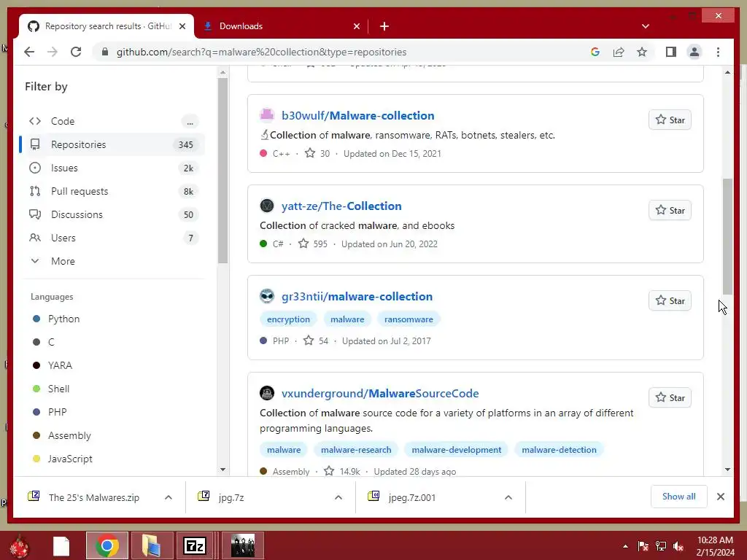Star the yatt-ze/The-Collection repo
Viewport: 747px width, 560px height.
(x=670, y=211)
